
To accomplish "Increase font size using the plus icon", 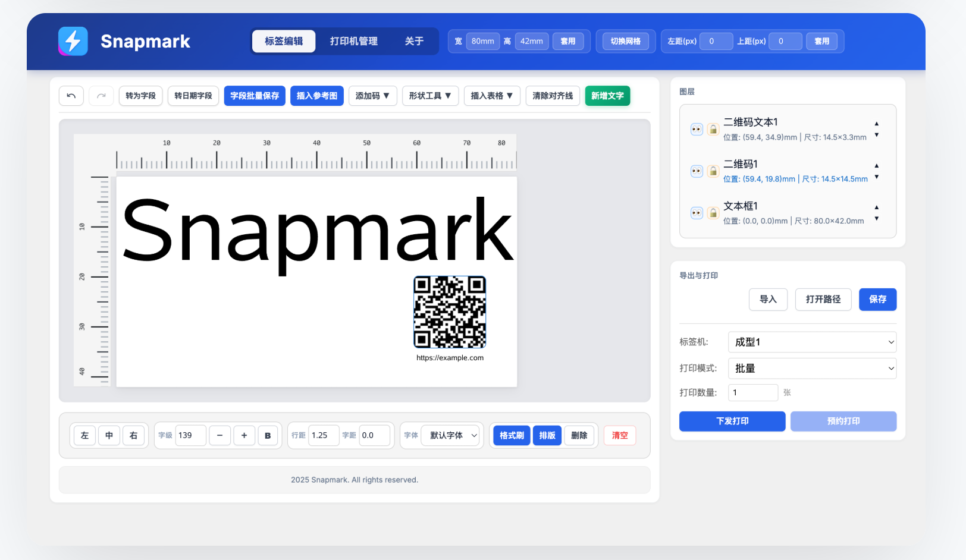I will [x=244, y=435].
